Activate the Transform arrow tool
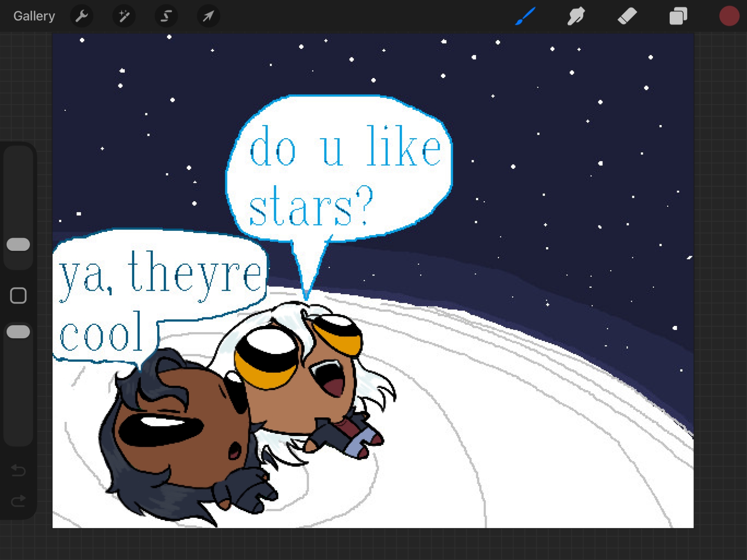 (x=208, y=16)
